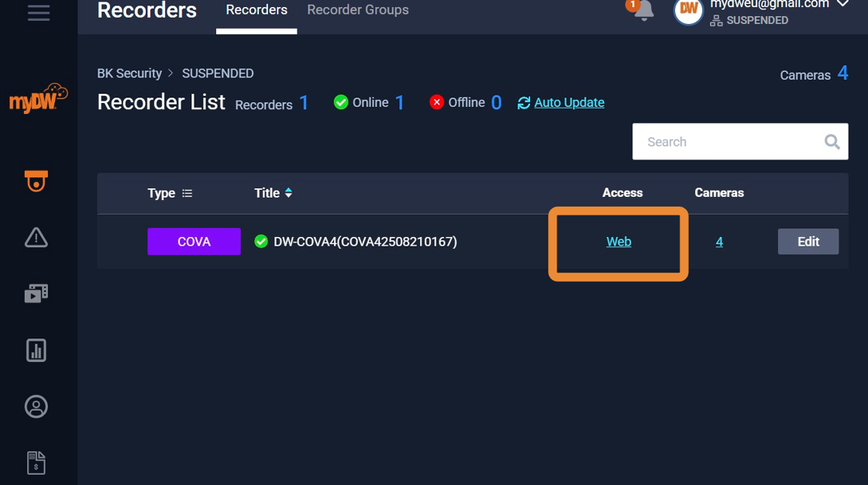Click the Offline count label
868x485 pixels.
tap(465, 102)
